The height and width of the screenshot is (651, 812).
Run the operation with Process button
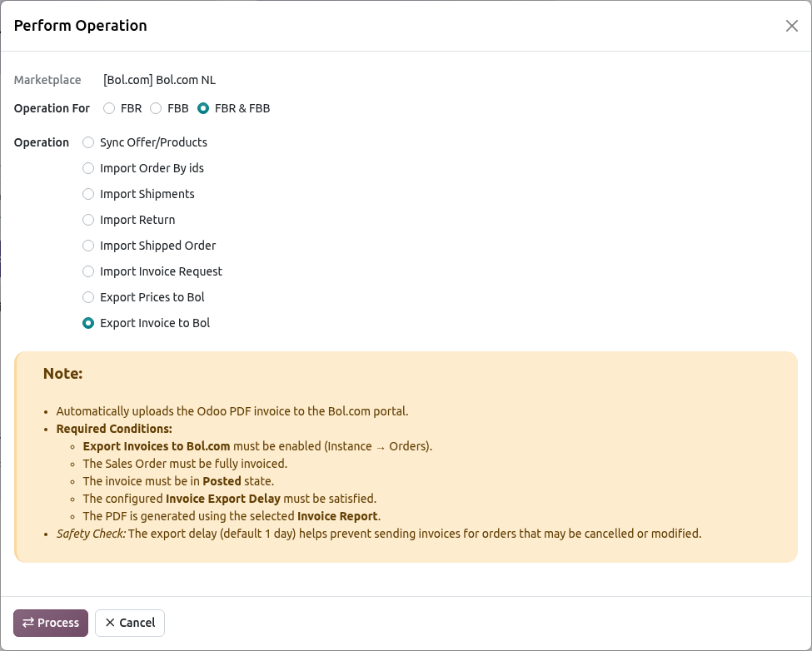pos(51,623)
